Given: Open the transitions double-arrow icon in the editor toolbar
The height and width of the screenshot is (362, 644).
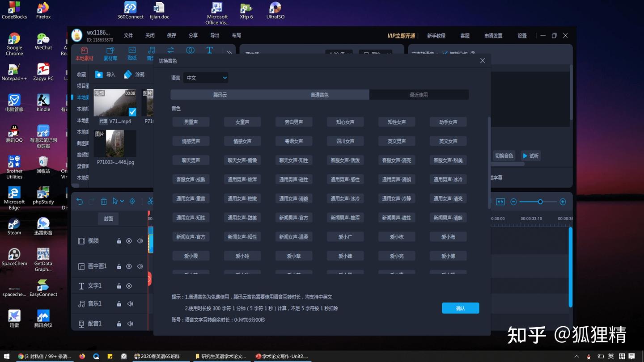Looking at the screenshot, I should (170, 50).
